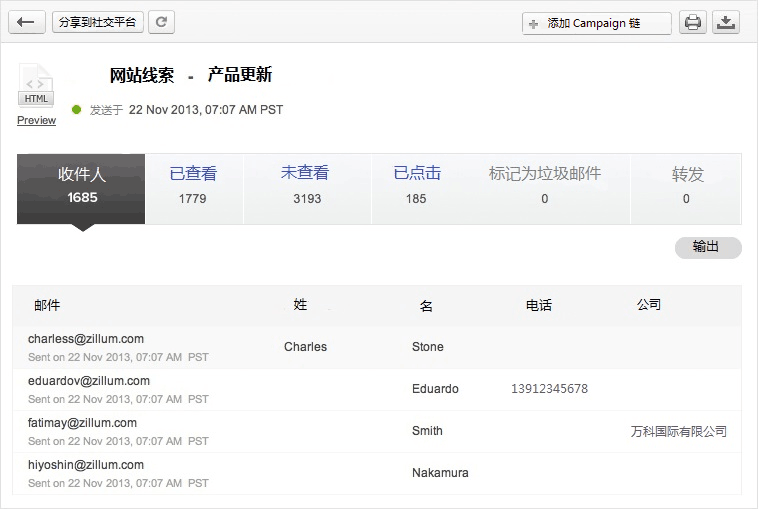The image size is (759, 509).
Task: Click the print icon button
Action: click(692, 22)
